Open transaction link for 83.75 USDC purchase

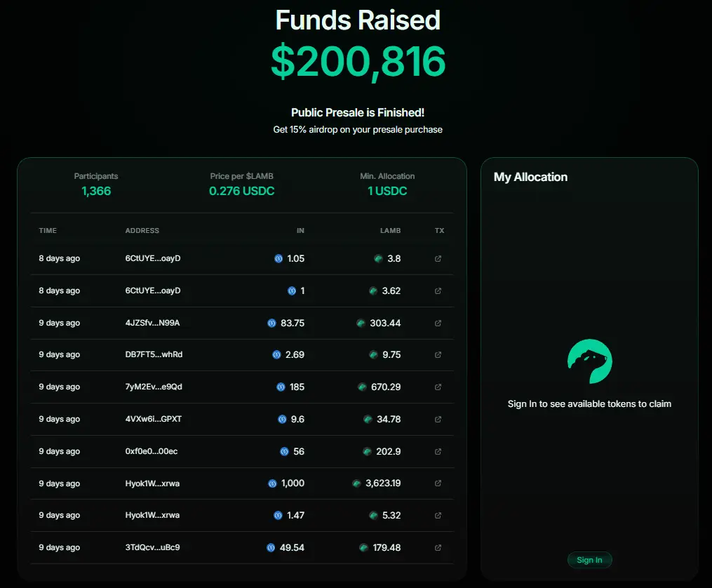[438, 323]
